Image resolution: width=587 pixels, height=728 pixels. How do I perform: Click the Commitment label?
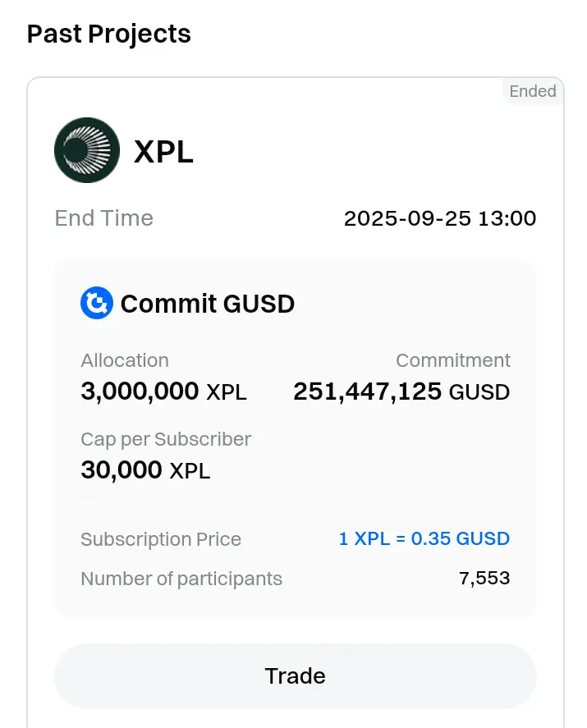point(453,360)
